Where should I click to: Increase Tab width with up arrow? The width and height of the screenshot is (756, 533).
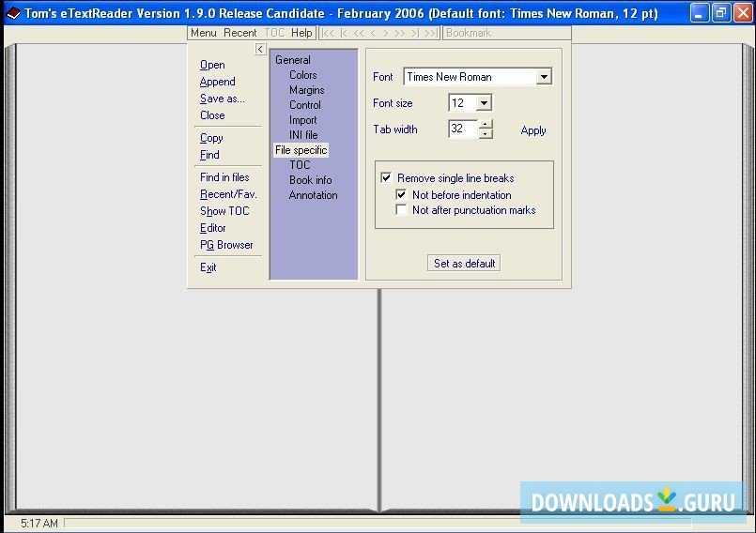[x=486, y=124]
